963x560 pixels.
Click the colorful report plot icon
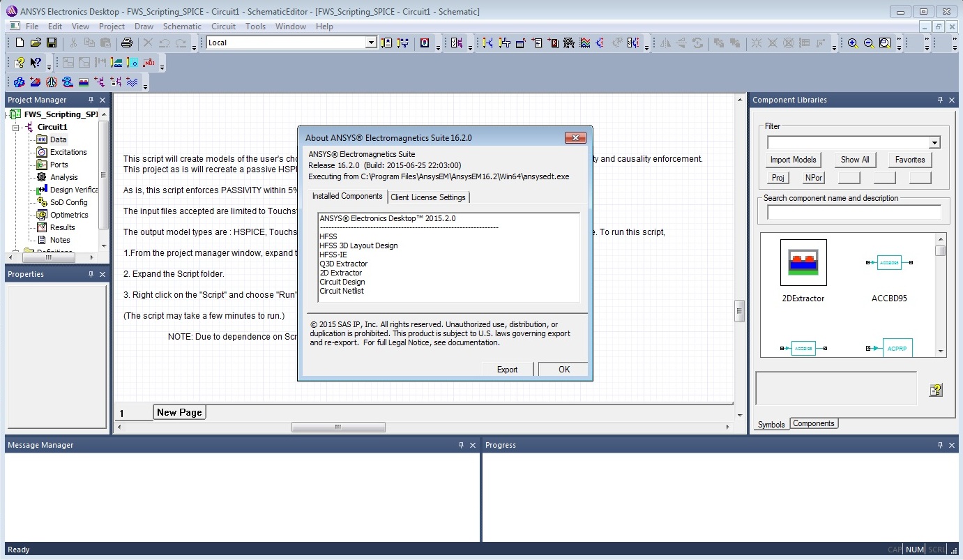pos(585,43)
